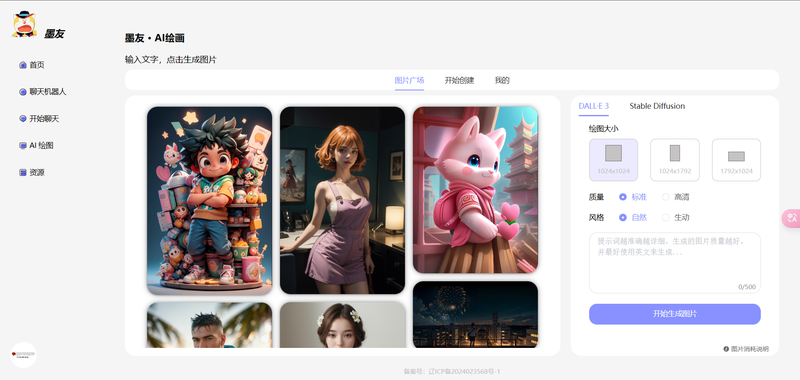Click the 聊天机器人 sidebar icon
800x380 pixels.
[x=22, y=92]
